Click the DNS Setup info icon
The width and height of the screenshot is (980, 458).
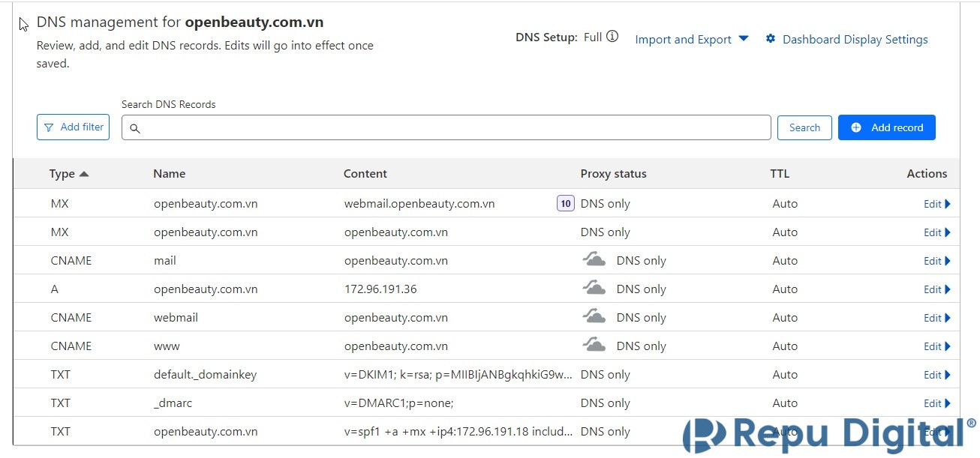click(612, 37)
